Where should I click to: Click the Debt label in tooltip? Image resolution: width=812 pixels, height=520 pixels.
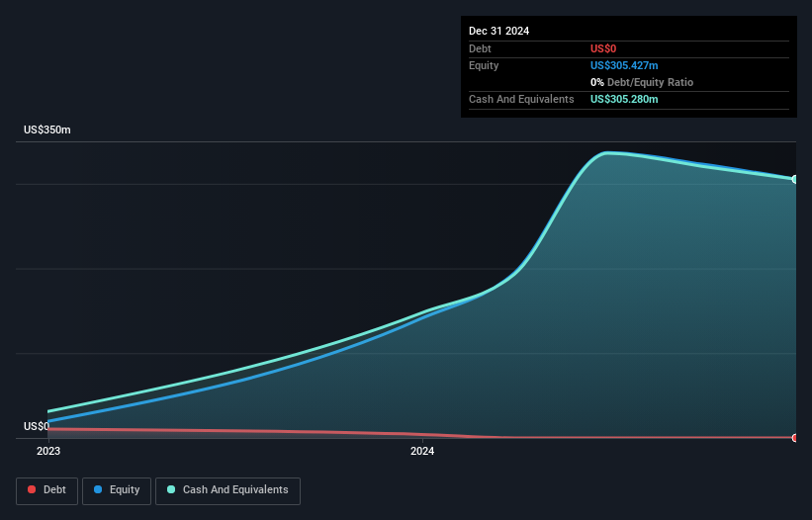tap(480, 48)
